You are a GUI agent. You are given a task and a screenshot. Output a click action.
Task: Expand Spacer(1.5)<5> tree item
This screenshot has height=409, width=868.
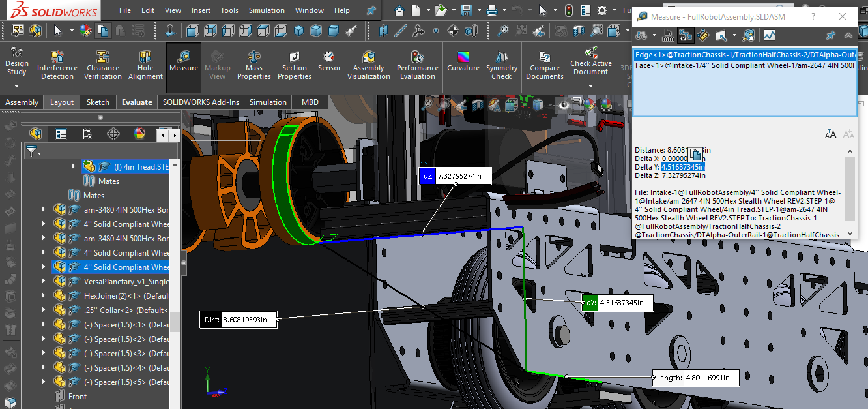pyautogui.click(x=44, y=382)
